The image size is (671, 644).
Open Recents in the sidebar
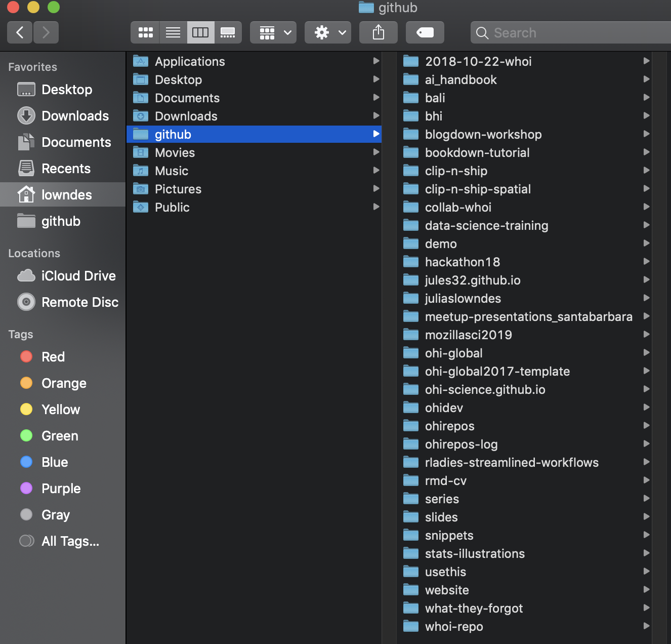[66, 169]
